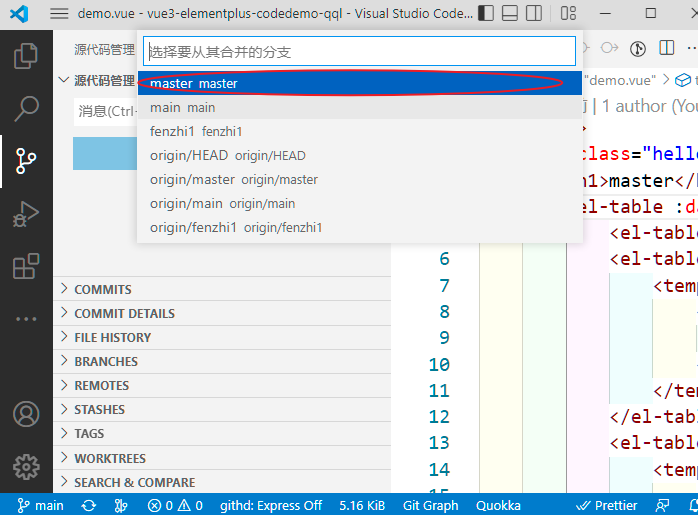Click the 1 author code lens text
The width and height of the screenshot is (698, 515).
pos(649,106)
